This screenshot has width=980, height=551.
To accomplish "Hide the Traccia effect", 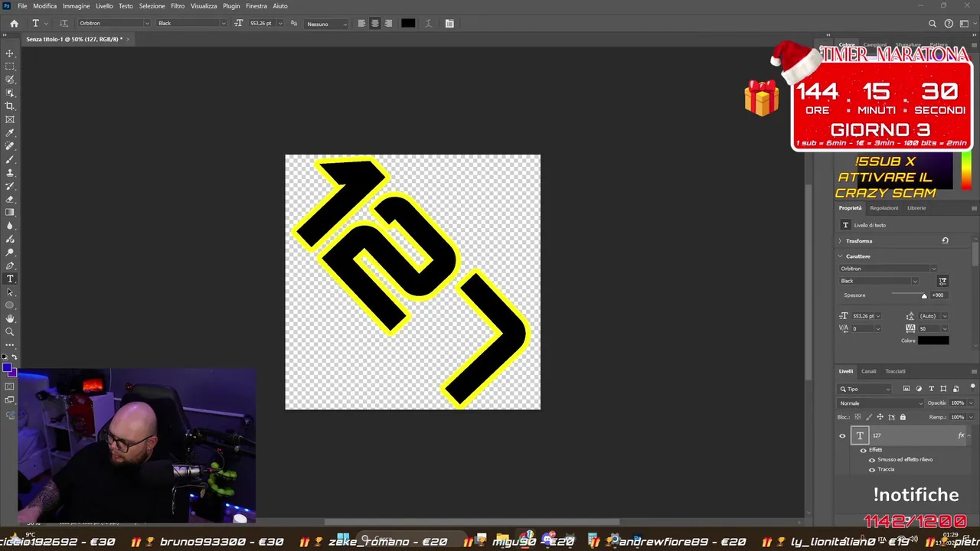I will [871, 469].
